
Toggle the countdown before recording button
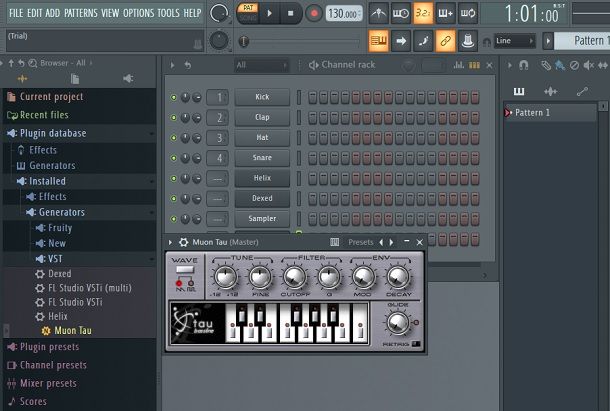pos(423,13)
